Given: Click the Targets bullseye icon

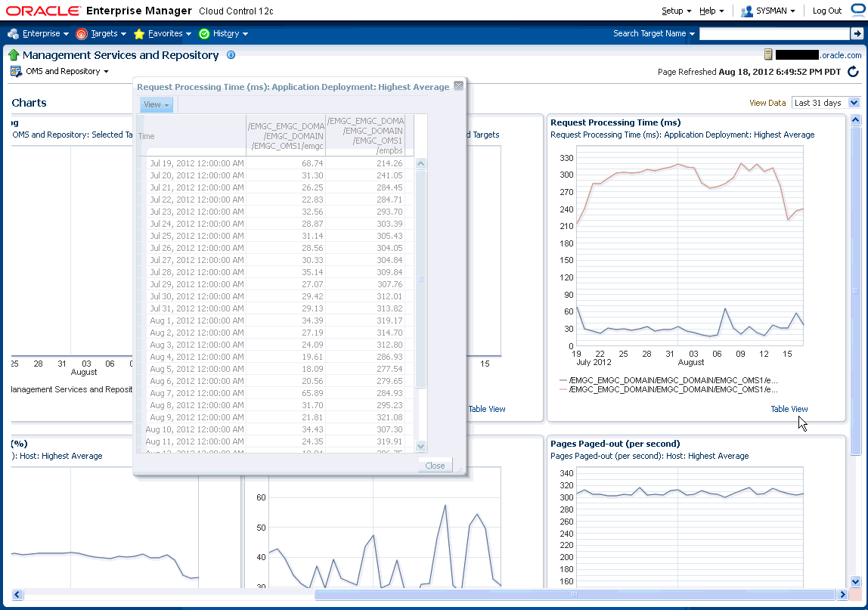Looking at the screenshot, I should point(82,34).
